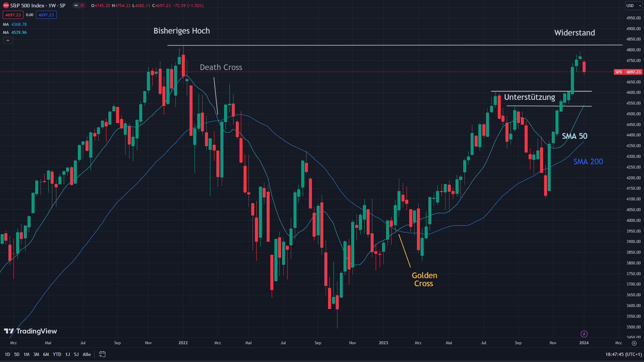Select the 'Unterstützung' text annotation

[530, 97]
